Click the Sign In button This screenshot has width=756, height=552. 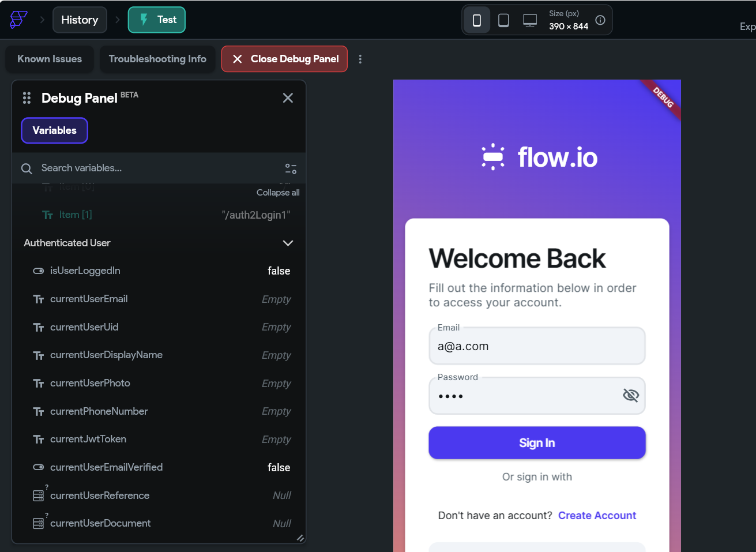[x=537, y=443]
